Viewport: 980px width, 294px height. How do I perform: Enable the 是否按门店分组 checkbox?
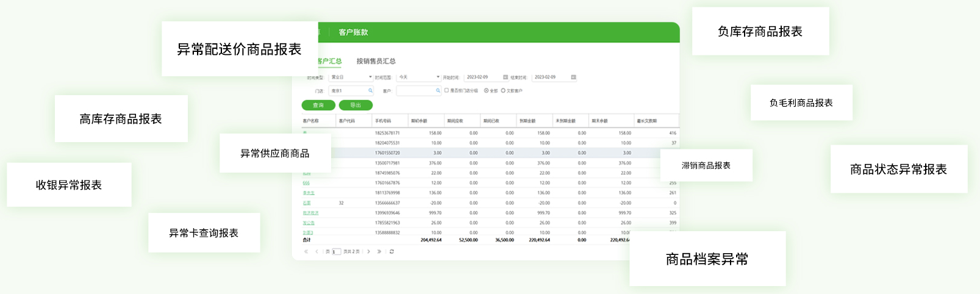(x=446, y=90)
